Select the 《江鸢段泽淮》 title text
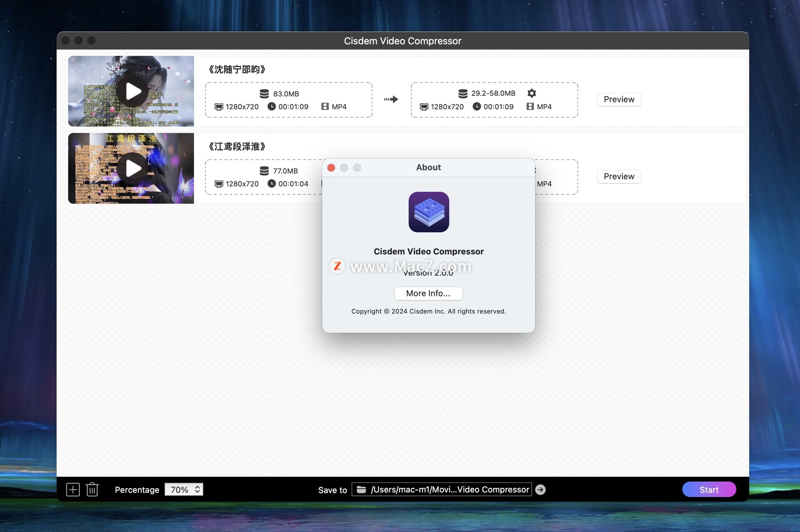Image resolution: width=800 pixels, height=532 pixels. (237, 147)
